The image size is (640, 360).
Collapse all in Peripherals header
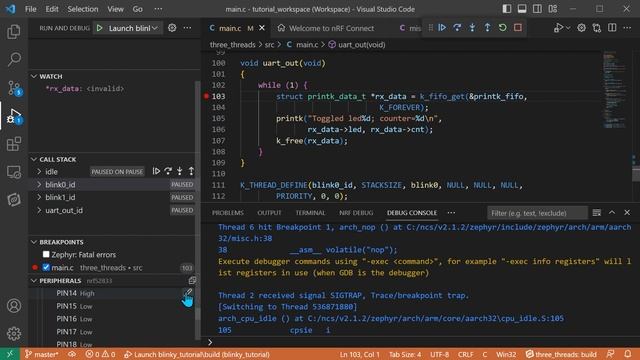192,280
